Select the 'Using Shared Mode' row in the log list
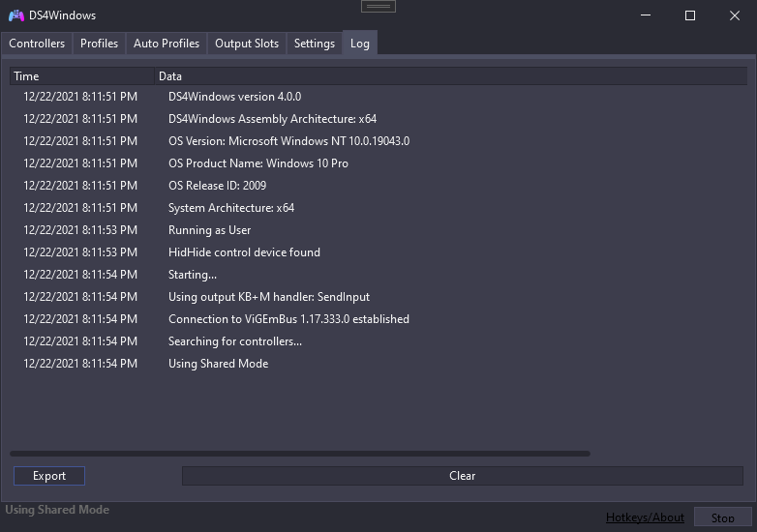Image resolution: width=757 pixels, height=532 pixels. (378, 363)
